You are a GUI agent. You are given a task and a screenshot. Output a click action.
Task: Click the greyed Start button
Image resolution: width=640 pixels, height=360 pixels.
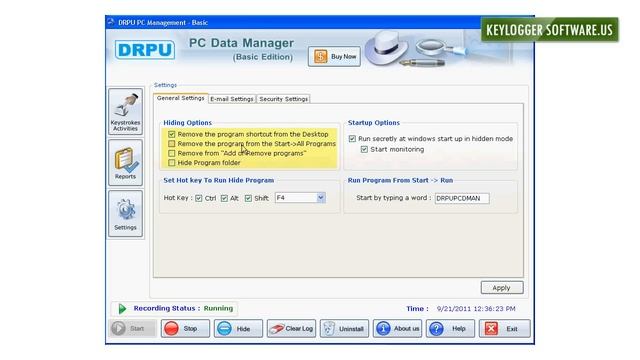tap(133, 328)
